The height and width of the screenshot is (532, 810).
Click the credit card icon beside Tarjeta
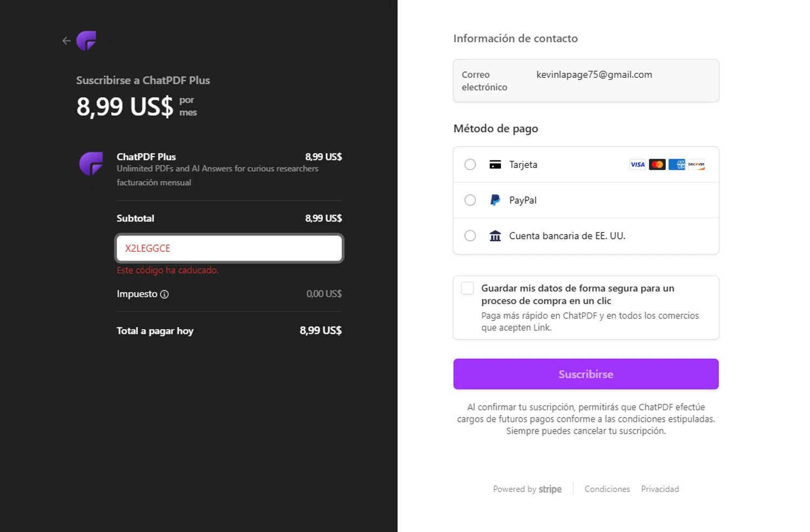click(495, 165)
